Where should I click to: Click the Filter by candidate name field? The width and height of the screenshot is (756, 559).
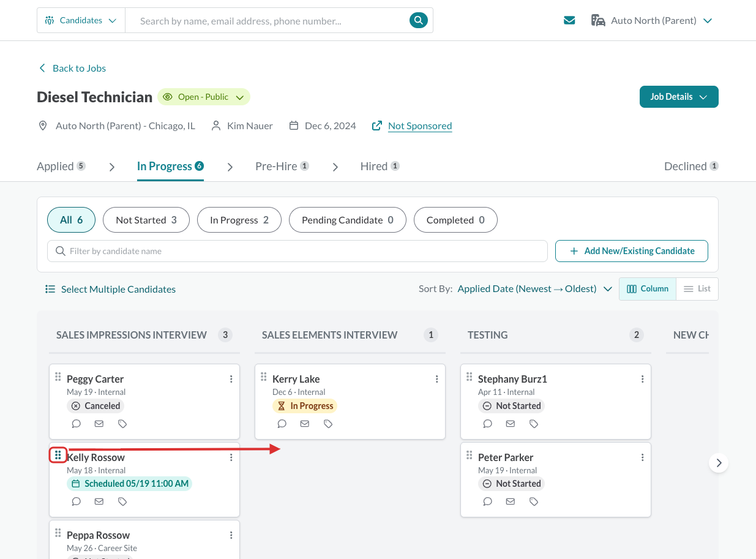(x=298, y=251)
